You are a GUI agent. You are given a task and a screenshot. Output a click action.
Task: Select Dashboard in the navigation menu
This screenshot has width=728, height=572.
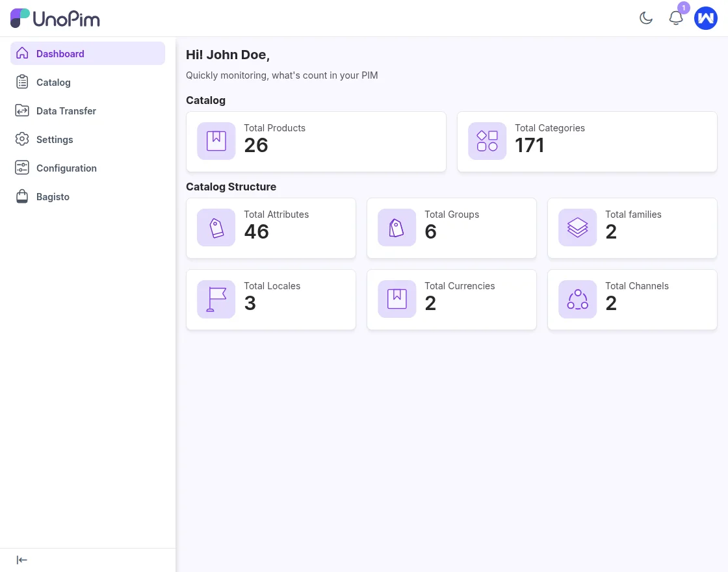(x=60, y=53)
